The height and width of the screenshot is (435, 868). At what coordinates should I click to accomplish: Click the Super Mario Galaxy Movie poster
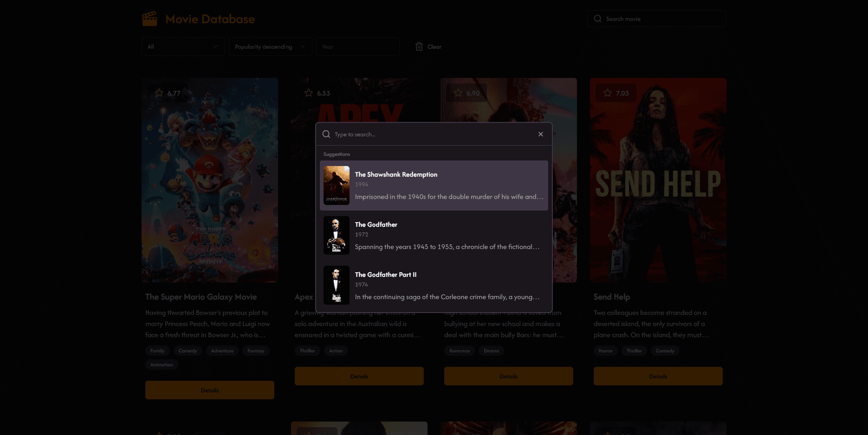pos(210,180)
